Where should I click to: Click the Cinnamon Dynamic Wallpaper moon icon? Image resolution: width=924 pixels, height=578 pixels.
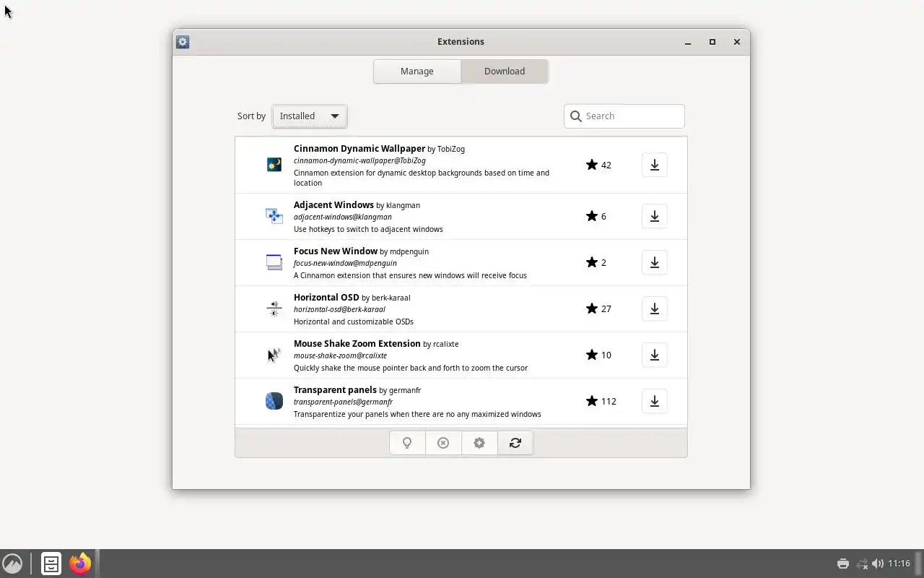(274, 165)
